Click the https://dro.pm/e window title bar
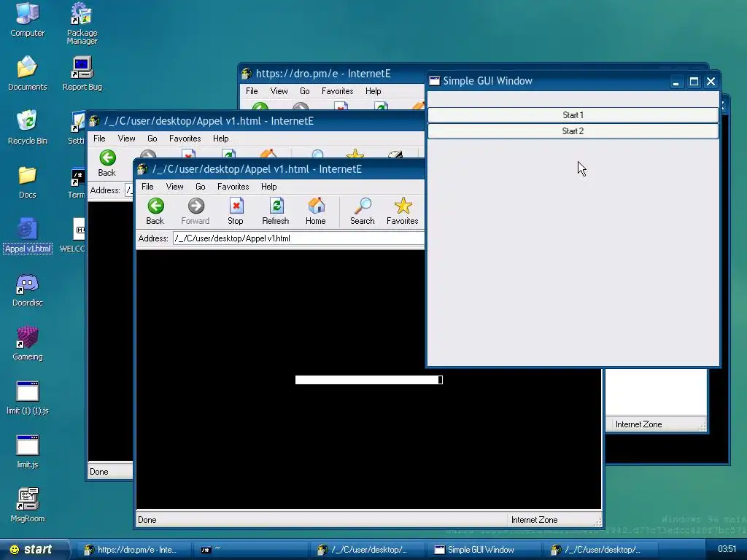747x560 pixels. point(332,74)
